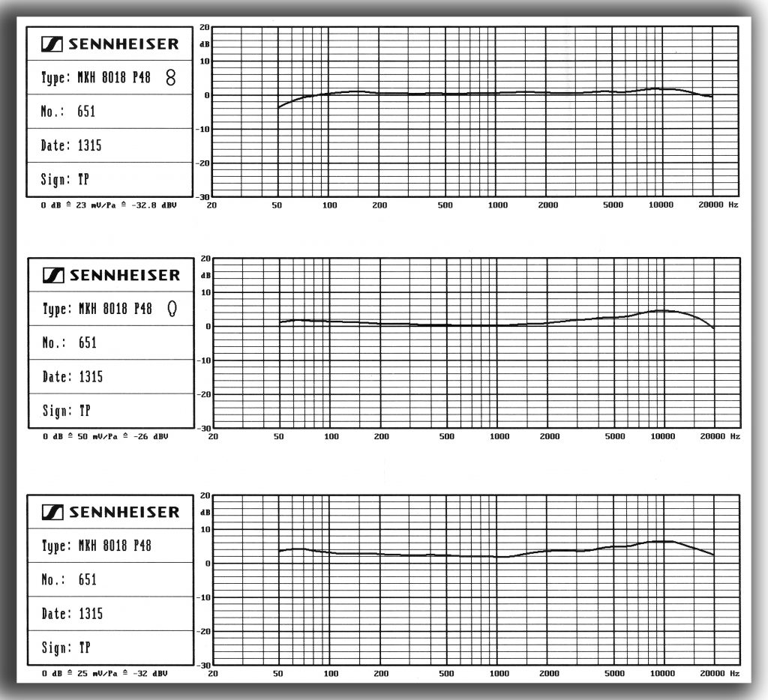Viewport: 768px width, 700px height.
Task: Click the 'dB' axis unit in the 23 mV/Pa chart
Action: [205, 44]
